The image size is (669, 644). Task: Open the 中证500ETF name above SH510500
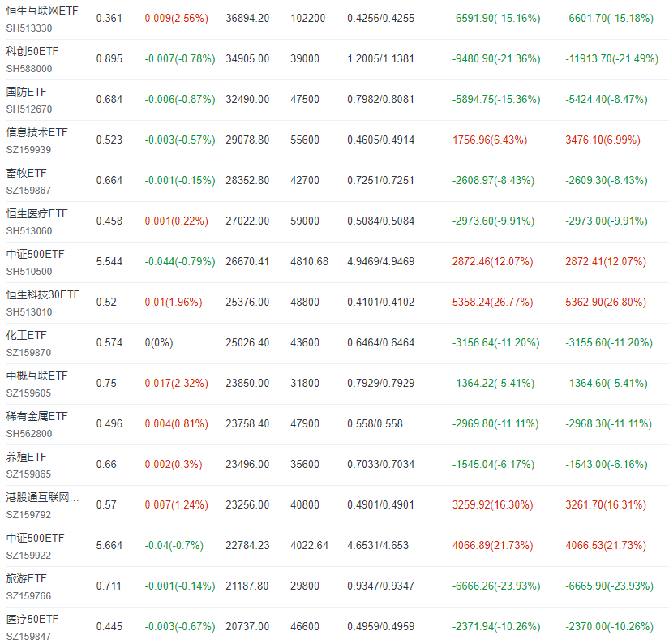(35, 254)
